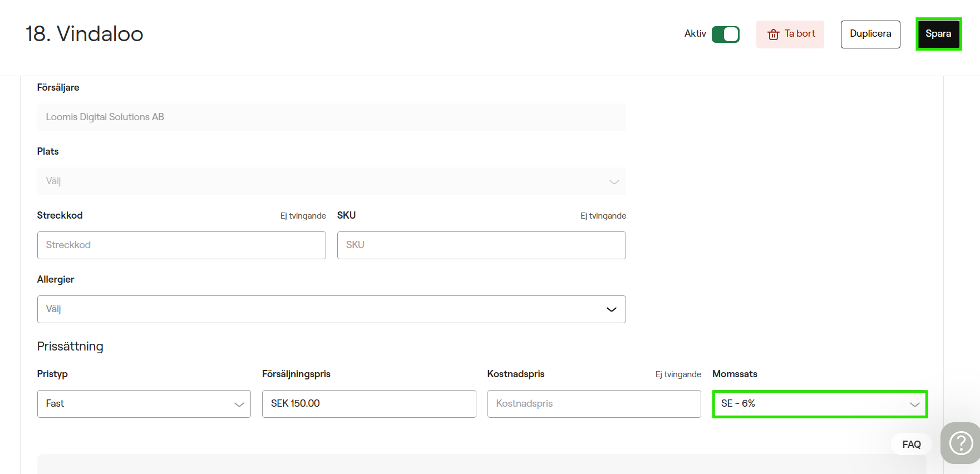
Task: Open the FAQ link
Action: [911, 444]
